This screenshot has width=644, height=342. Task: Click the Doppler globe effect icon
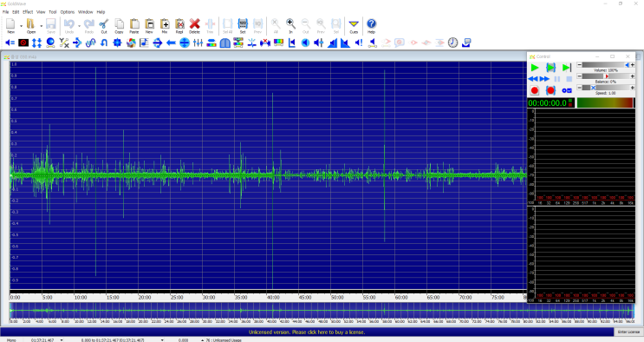coord(50,43)
